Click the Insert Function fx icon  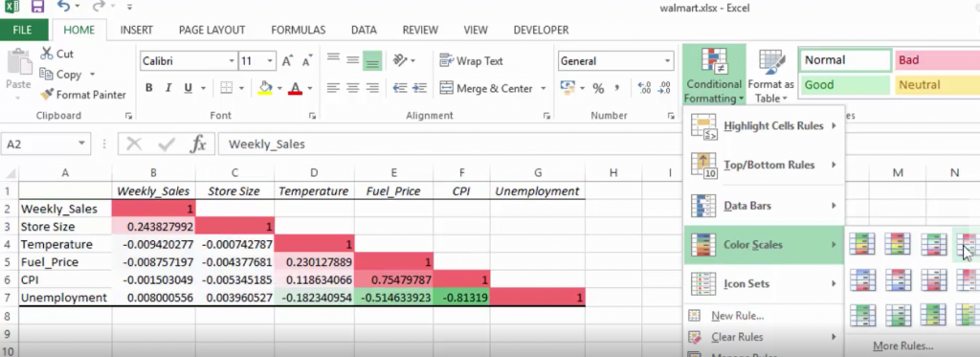(198, 145)
